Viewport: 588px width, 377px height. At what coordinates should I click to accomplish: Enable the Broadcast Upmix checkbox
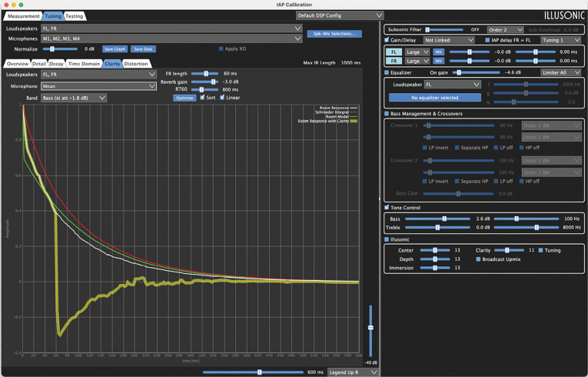(x=479, y=259)
